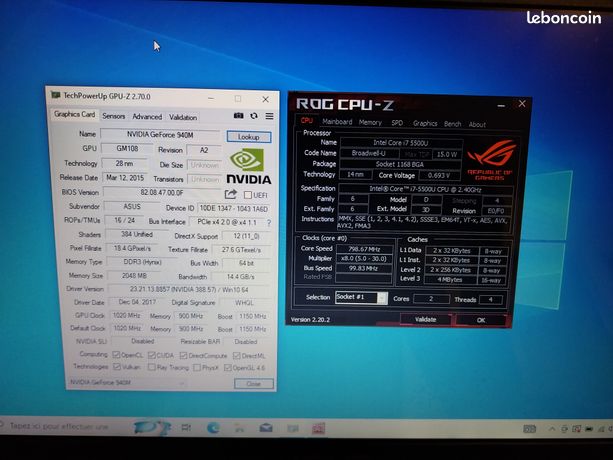The width and height of the screenshot is (613, 460).
Task: Click the GPU-Z refresh icon
Action: coord(254,116)
